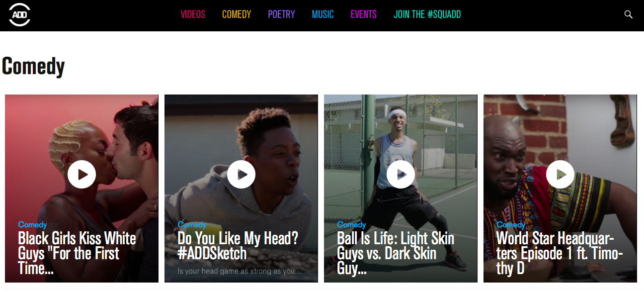Open 'World Star Headquarters Episode 1' title

pos(560,253)
